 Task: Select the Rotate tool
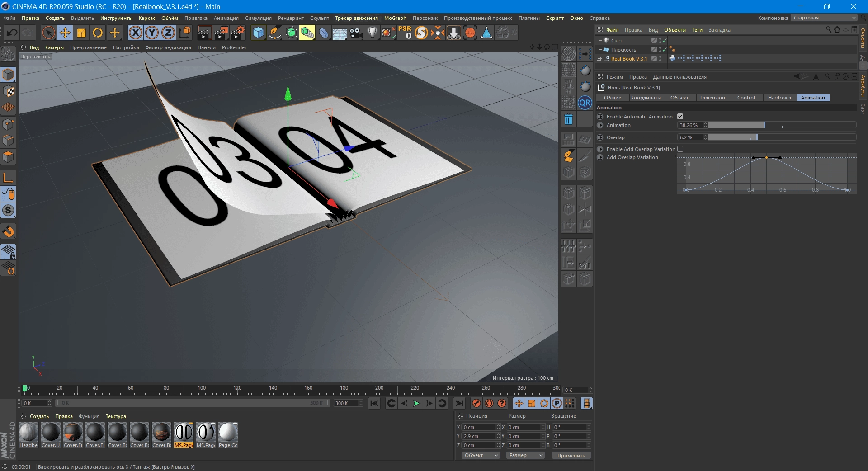click(x=98, y=33)
